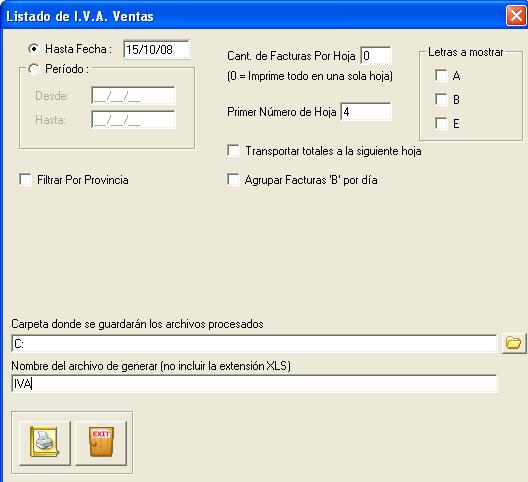Click the EXIT door icon button
Image resolution: width=528 pixels, height=482 pixels.
(101, 443)
